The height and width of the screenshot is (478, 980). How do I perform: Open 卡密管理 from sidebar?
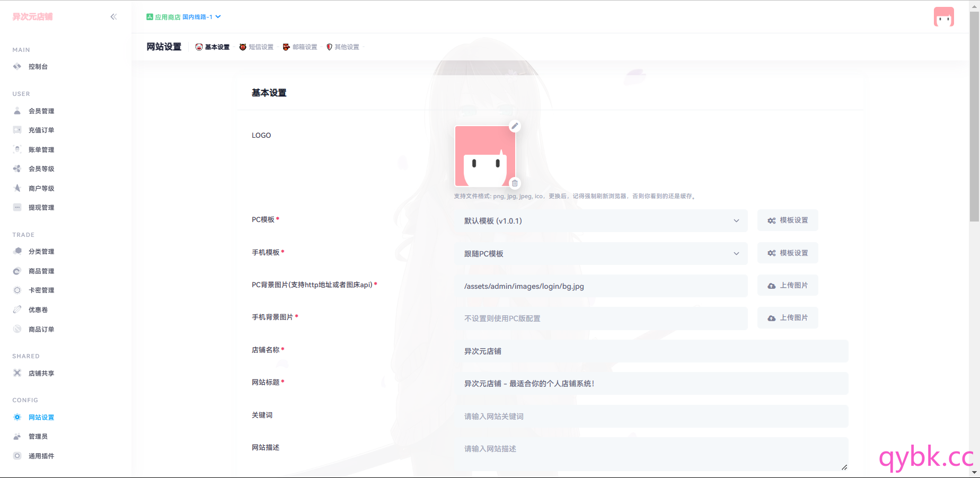coord(41,290)
